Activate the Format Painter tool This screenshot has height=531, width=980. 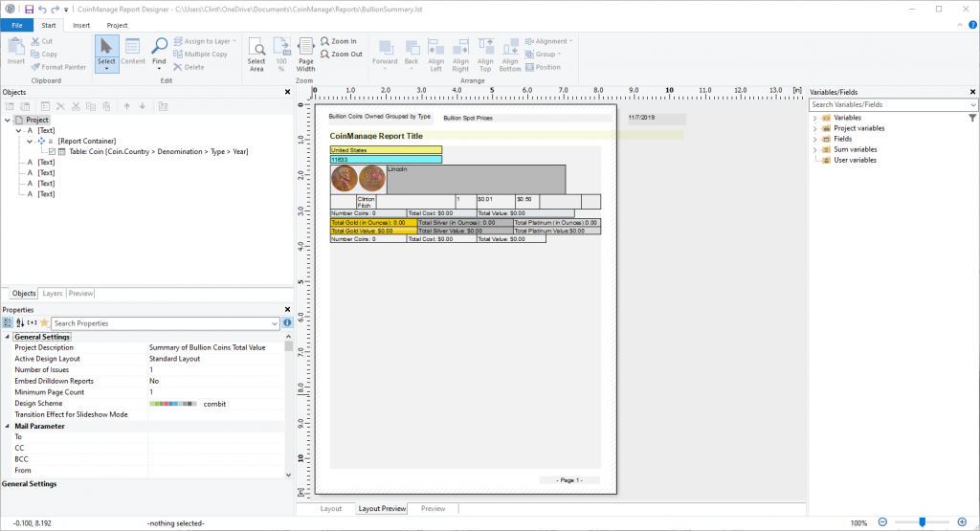click(x=58, y=67)
